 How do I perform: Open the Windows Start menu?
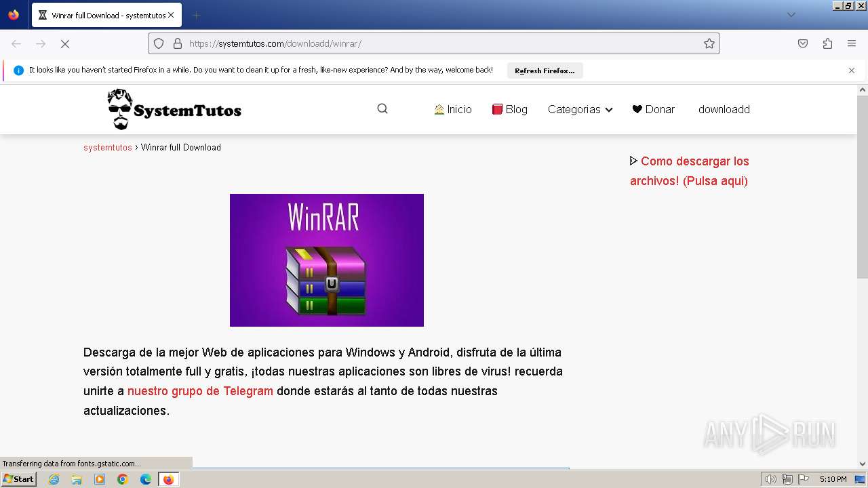coord(19,479)
